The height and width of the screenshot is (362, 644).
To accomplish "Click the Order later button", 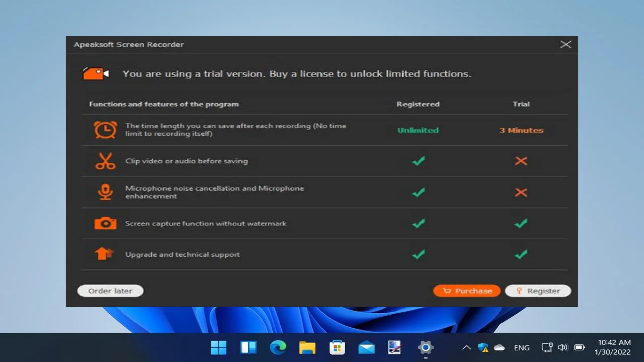I will point(110,291).
